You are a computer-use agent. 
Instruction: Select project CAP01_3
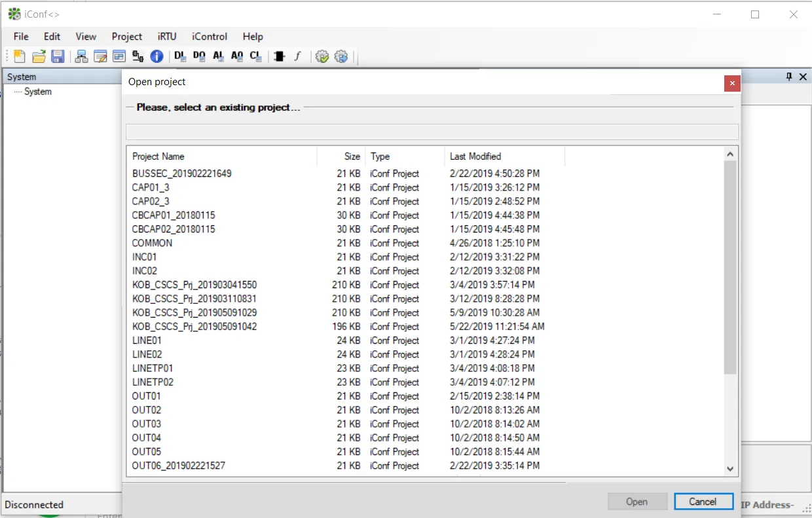tap(151, 187)
